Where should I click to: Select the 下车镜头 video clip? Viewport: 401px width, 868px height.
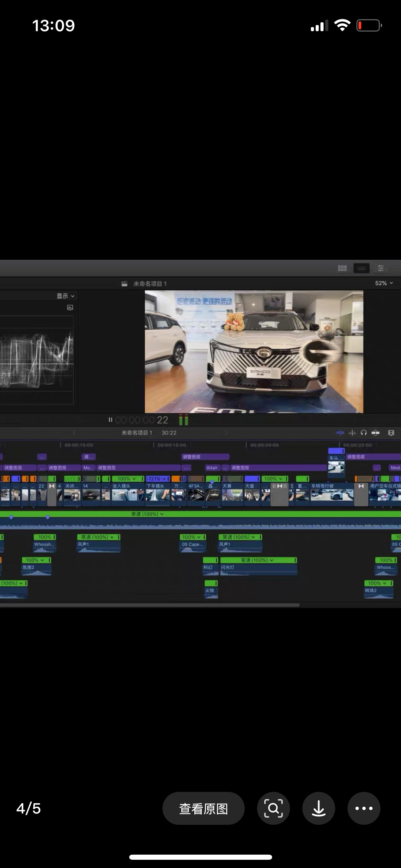[x=158, y=494]
